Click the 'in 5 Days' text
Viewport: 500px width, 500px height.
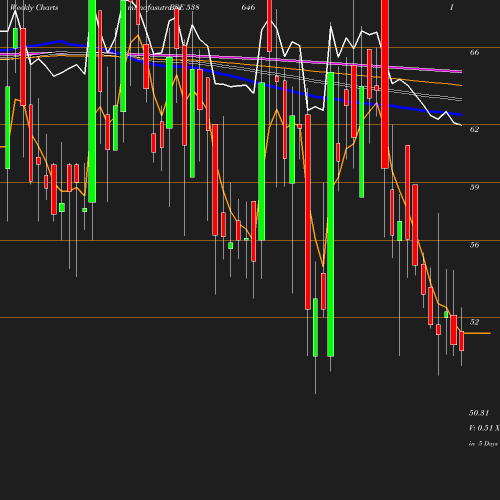pyautogui.click(x=483, y=444)
